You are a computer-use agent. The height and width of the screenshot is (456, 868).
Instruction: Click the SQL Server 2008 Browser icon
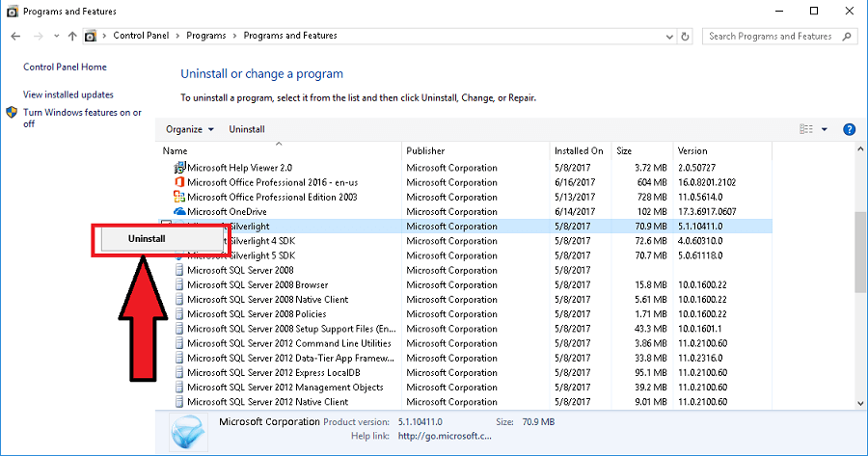[178, 284]
